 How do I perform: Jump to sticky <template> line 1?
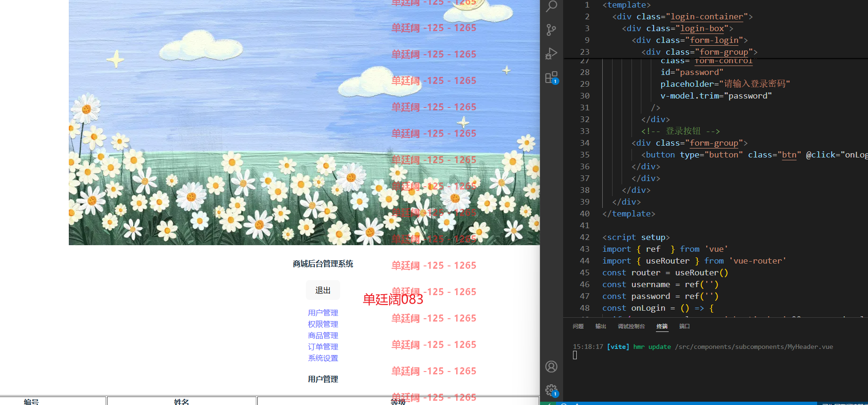tap(627, 5)
